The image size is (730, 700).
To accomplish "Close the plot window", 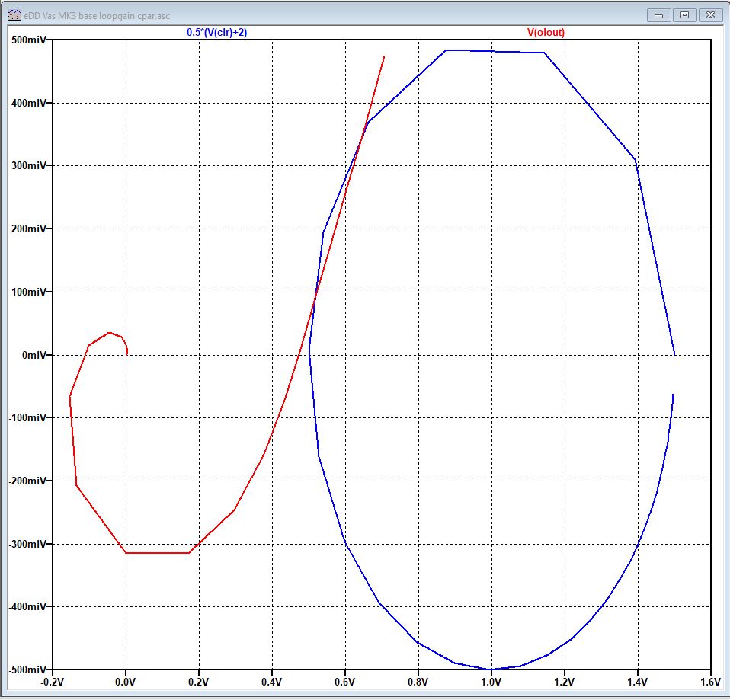I will tap(710, 15).
